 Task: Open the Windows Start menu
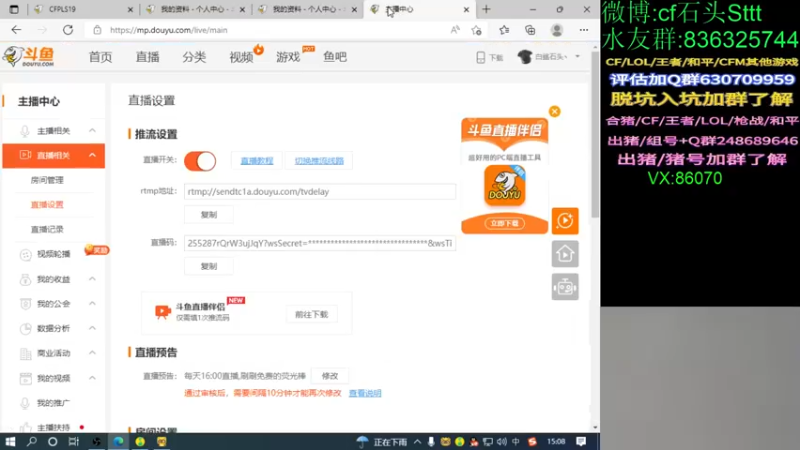(10, 442)
